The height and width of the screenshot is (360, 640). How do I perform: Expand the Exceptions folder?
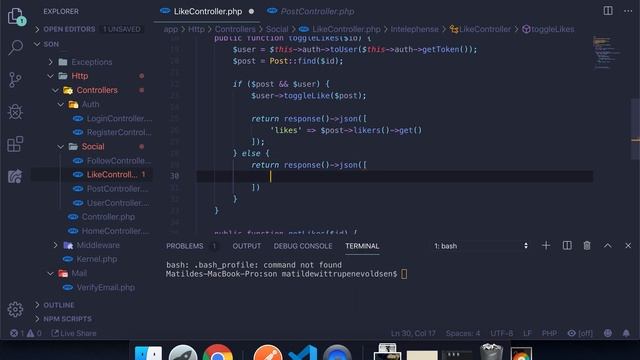tap(91, 62)
